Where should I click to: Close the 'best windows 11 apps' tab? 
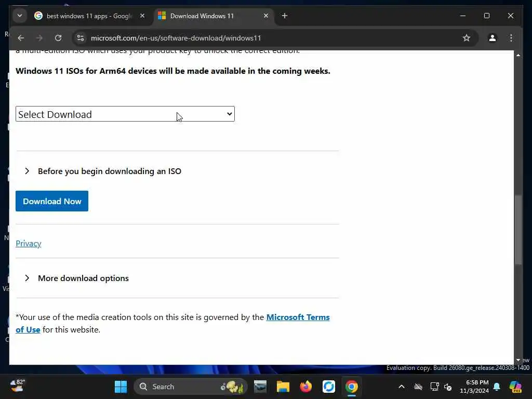point(142,16)
